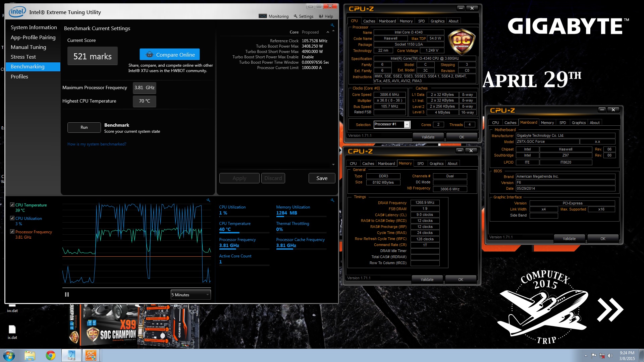Open 'How is my system benchmarked?' link
644x362 pixels.
(97, 144)
